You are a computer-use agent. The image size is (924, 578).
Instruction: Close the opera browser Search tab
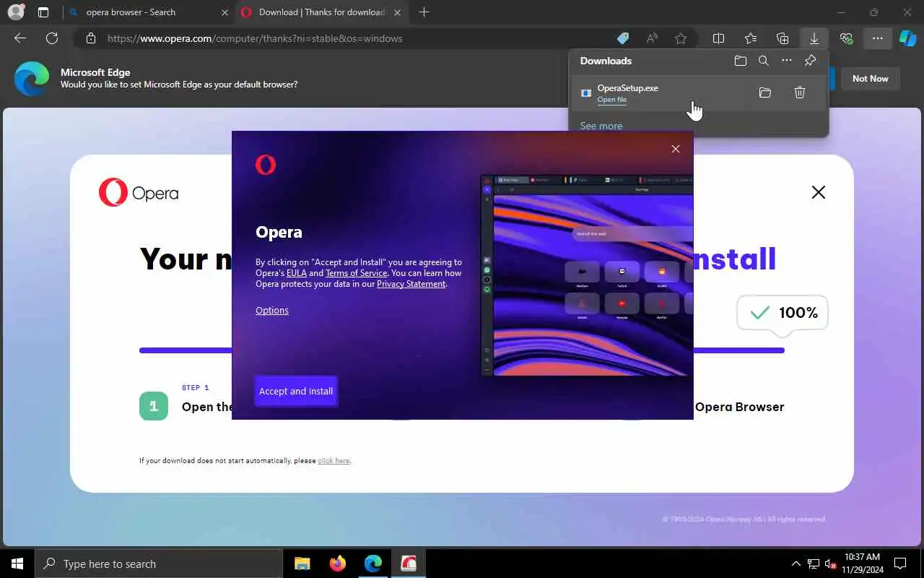coord(225,12)
